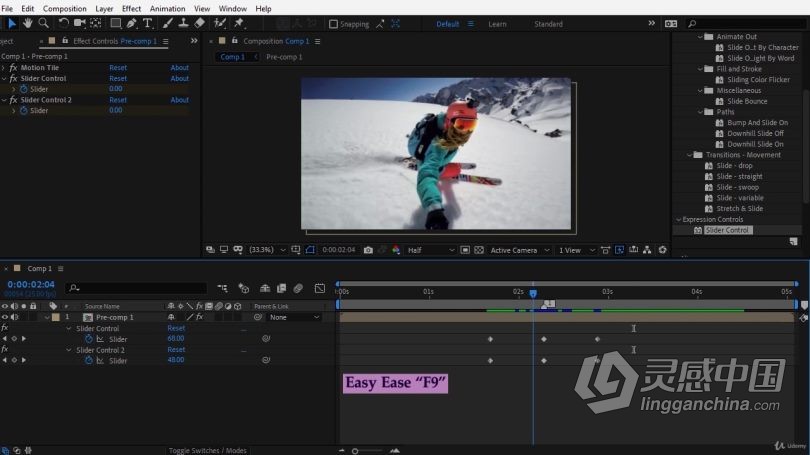Screen dimensions: 810x455
Task: Click the timeline zoom slider handle
Action: [355, 451]
